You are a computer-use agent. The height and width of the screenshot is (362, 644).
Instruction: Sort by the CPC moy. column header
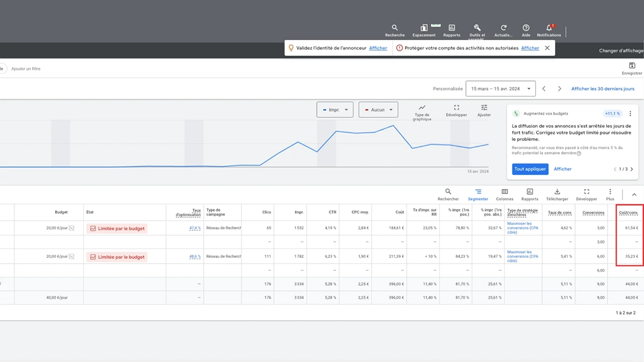(360, 212)
